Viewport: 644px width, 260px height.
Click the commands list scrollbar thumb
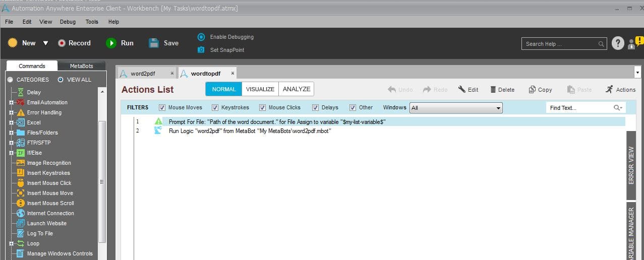102,181
